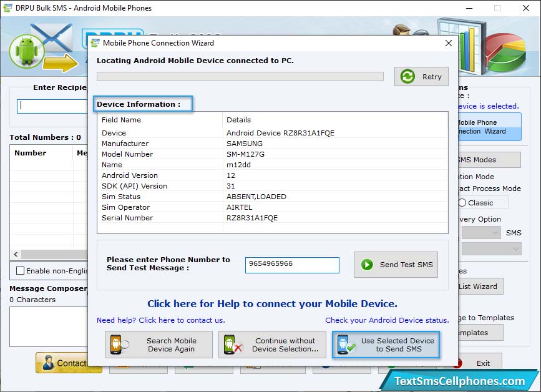Select the Sim Operator 'AIRTEL' value

click(239, 207)
